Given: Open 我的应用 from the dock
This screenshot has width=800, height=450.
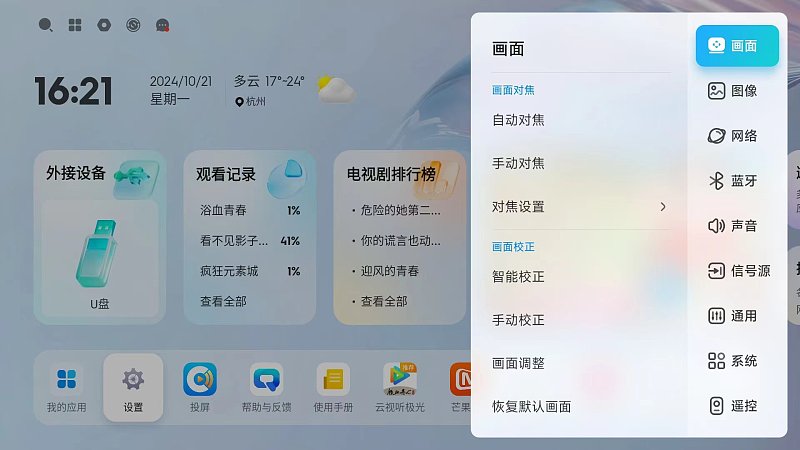Looking at the screenshot, I should (x=66, y=387).
